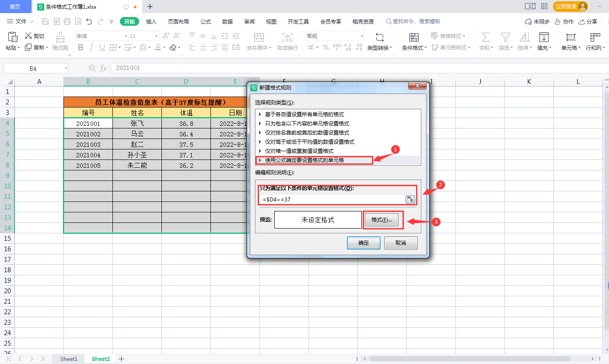Toggle Italic formatting button

[91, 48]
